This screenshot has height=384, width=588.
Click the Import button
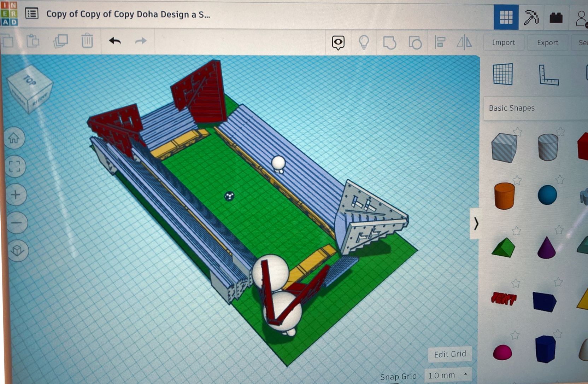click(x=503, y=42)
